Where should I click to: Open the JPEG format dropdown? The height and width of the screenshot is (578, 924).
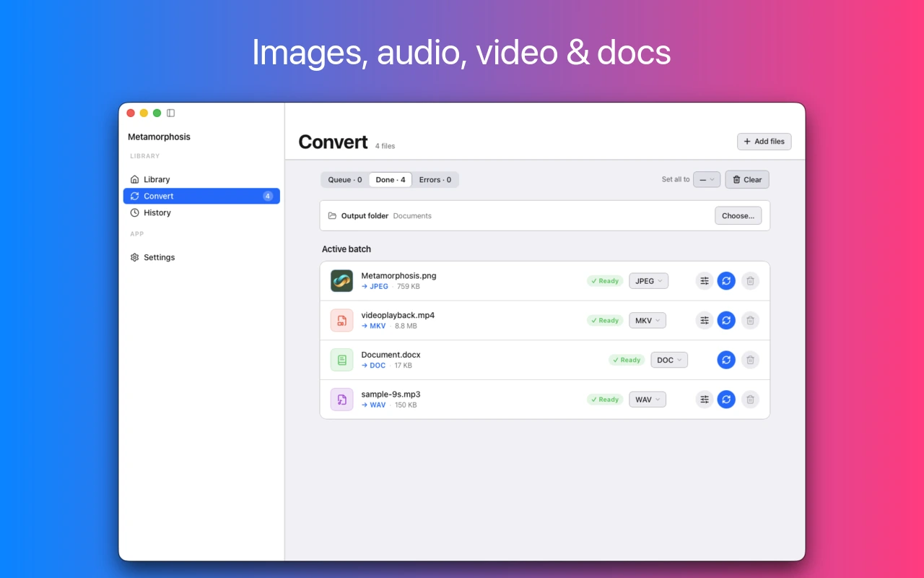coord(648,281)
